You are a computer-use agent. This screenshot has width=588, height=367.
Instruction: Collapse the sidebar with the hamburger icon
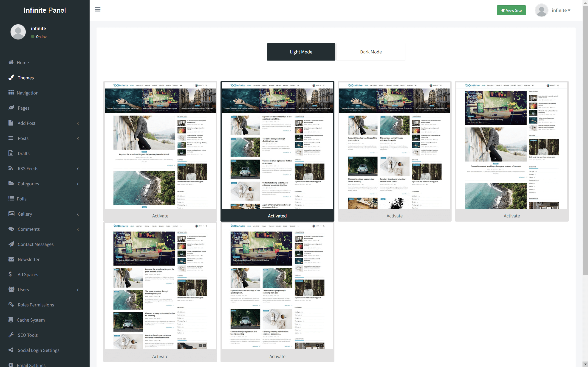97,9
